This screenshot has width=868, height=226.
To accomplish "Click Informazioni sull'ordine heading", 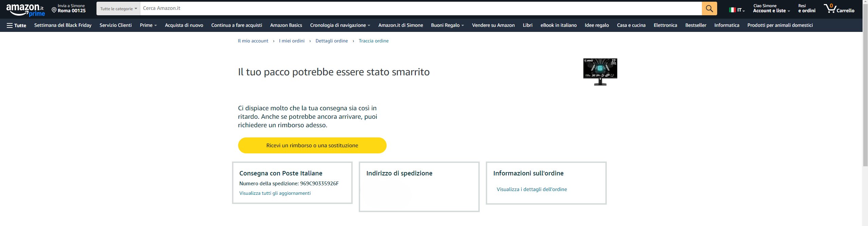I will (x=528, y=173).
